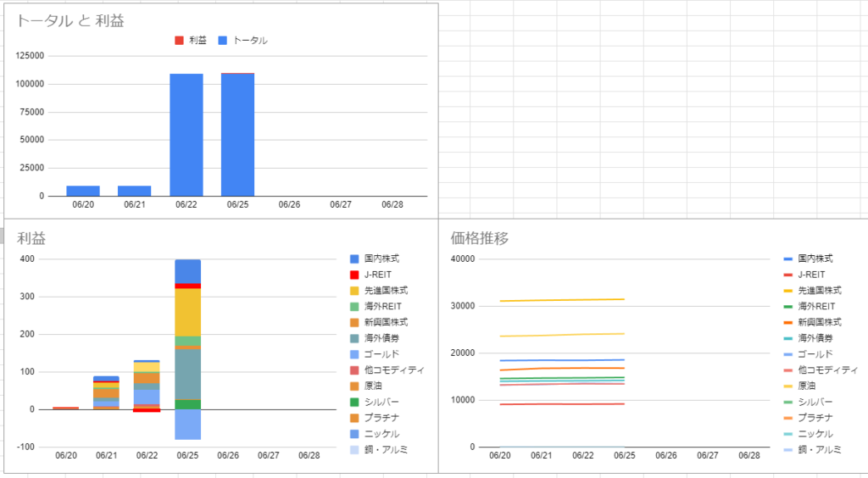The height and width of the screenshot is (478, 868).
Task: Click the negative blue segment below zero on 06/25
Action: (x=188, y=424)
